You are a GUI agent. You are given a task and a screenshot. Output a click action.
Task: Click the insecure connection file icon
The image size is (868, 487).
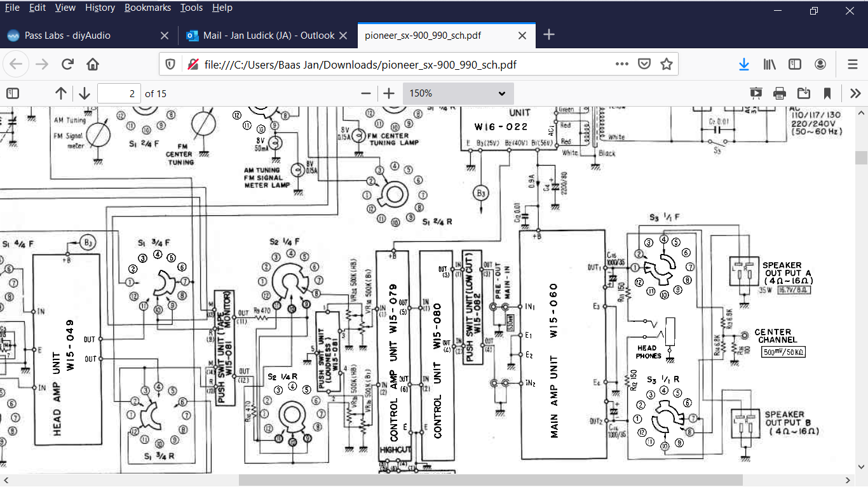tap(193, 64)
